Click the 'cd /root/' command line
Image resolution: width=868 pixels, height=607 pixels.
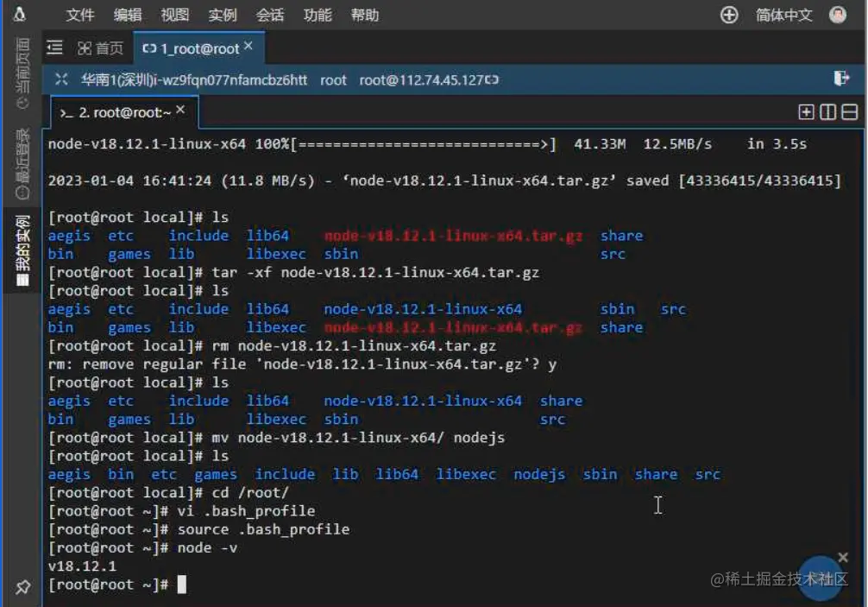[168, 493]
